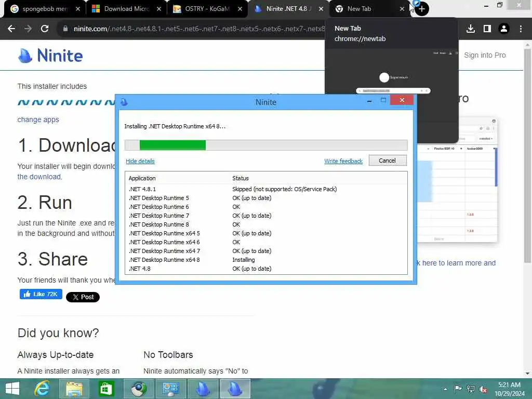
Task: Minimize the Ninite installer window
Action: (x=369, y=101)
